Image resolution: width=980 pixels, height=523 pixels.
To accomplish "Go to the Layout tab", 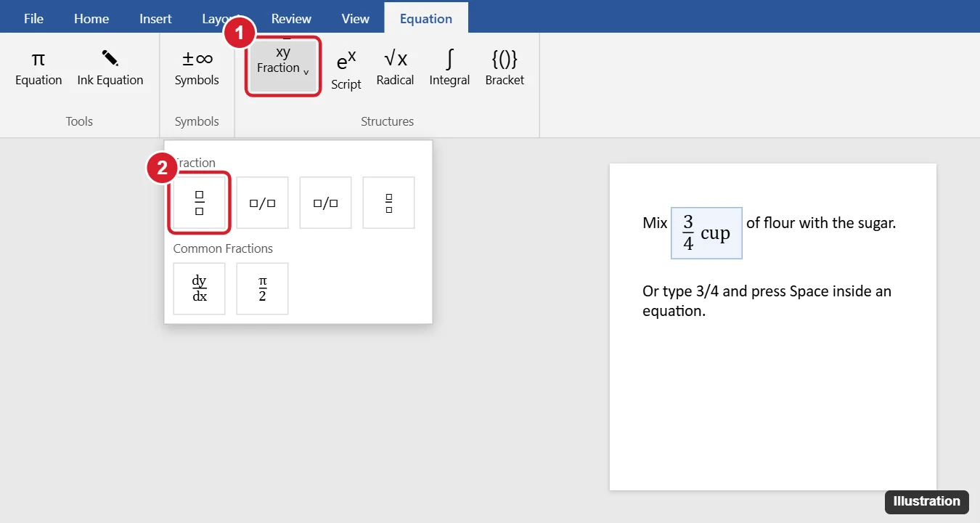I will (221, 19).
